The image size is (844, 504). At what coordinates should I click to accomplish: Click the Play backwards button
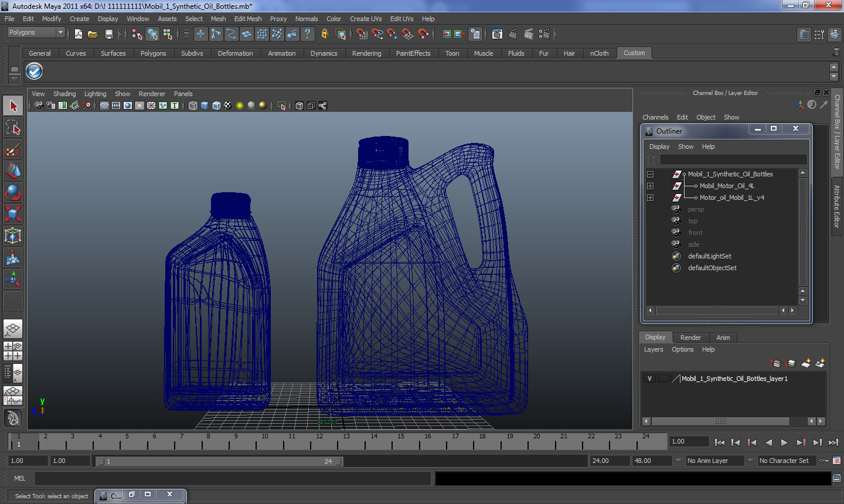pyautogui.click(x=768, y=442)
